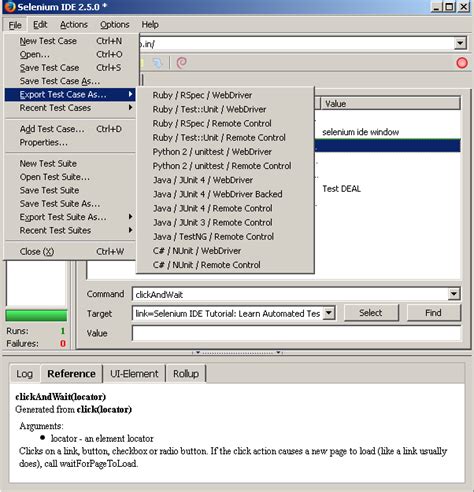
Task: Export as Java / TestNG / Remote Control
Action: [x=225, y=237]
